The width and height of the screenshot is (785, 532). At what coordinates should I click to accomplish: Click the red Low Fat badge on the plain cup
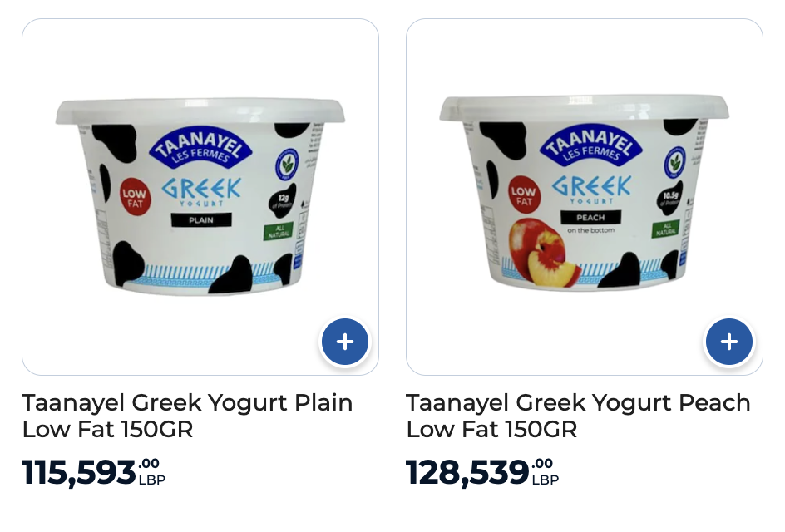tap(135, 198)
